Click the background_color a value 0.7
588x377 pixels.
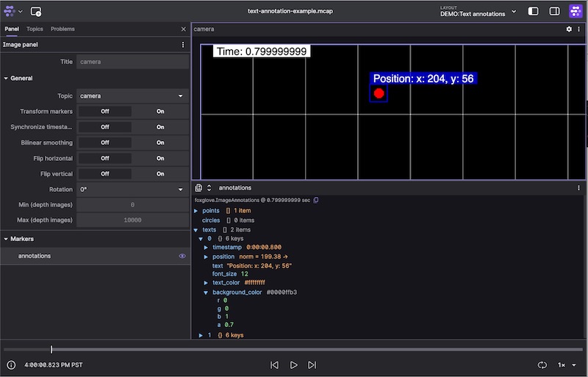click(229, 325)
